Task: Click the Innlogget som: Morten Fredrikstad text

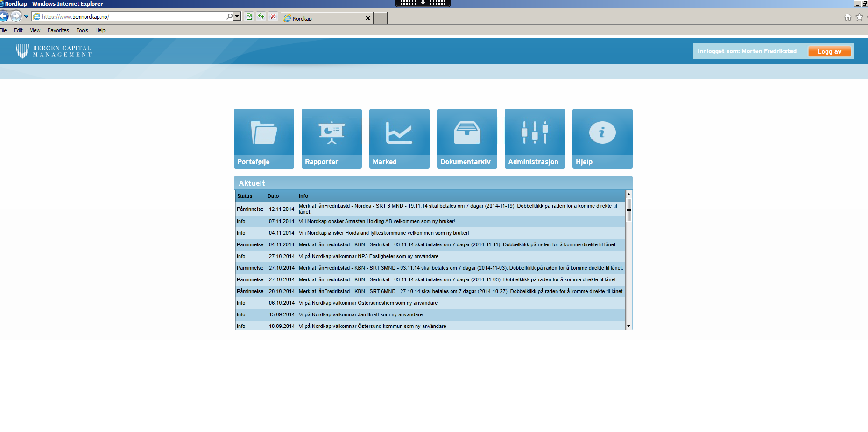Action: (747, 51)
